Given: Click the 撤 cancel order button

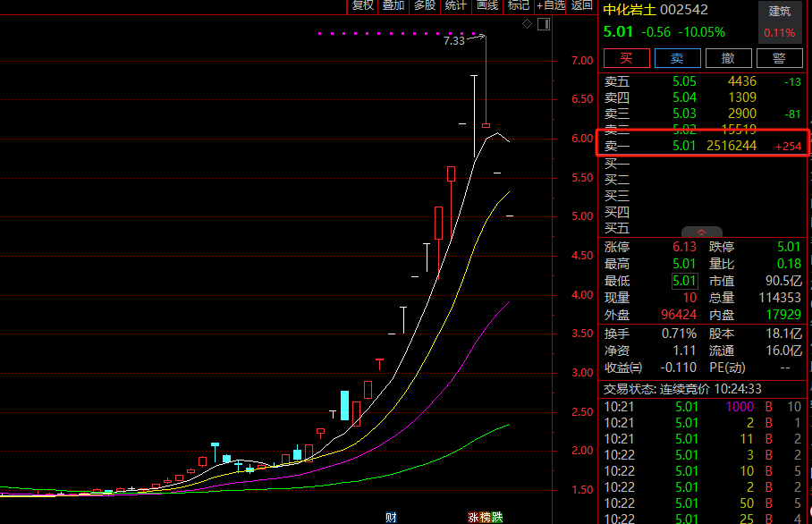Looking at the screenshot, I should (x=729, y=58).
